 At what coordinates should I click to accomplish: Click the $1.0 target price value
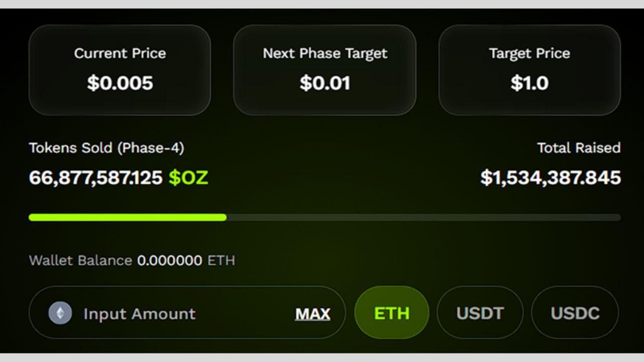pyautogui.click(x=529, y=83)
